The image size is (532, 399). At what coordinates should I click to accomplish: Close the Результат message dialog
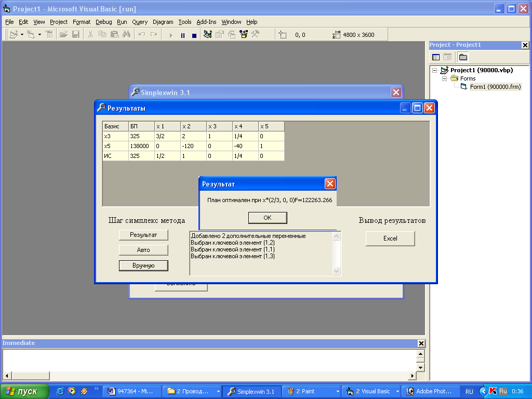[330, 184]
